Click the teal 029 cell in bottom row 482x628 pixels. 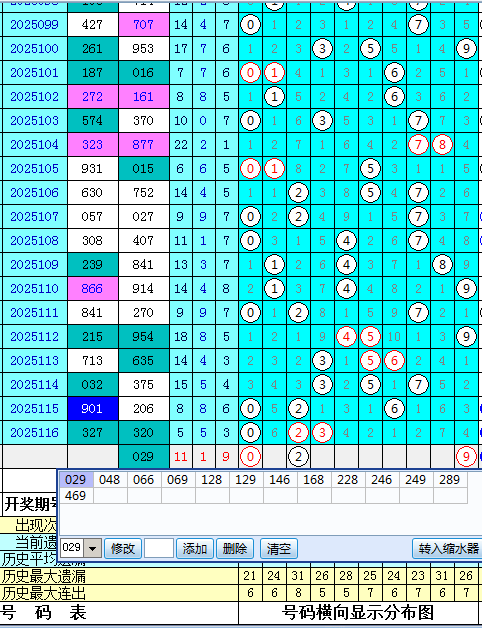click(x=143, y=457)
